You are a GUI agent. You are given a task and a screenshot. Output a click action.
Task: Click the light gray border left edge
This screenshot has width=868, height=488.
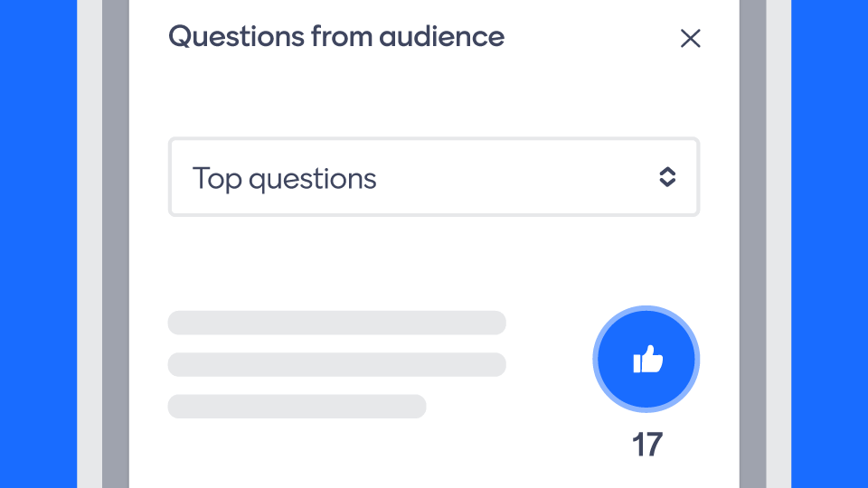coord(90,244)
